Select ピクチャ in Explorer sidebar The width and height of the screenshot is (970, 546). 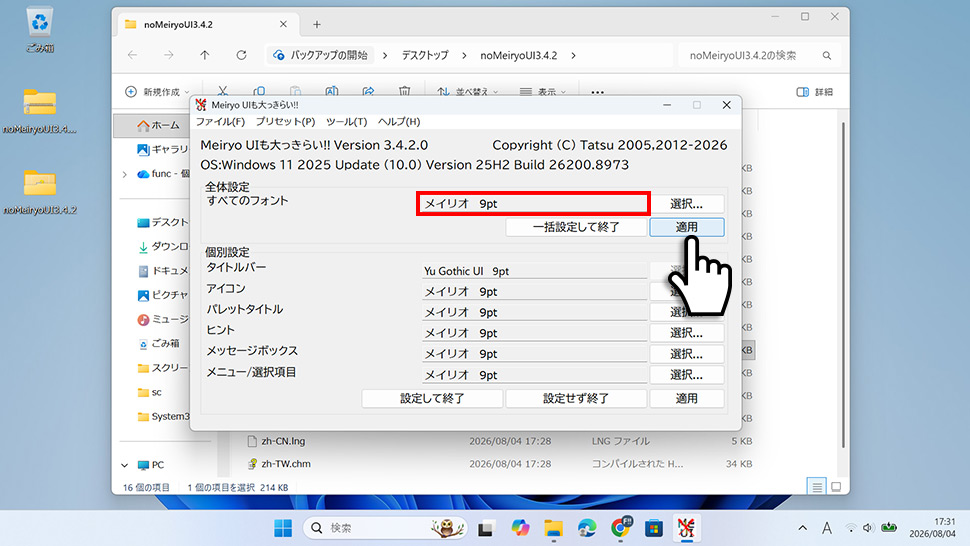click(x=162, y=295)
